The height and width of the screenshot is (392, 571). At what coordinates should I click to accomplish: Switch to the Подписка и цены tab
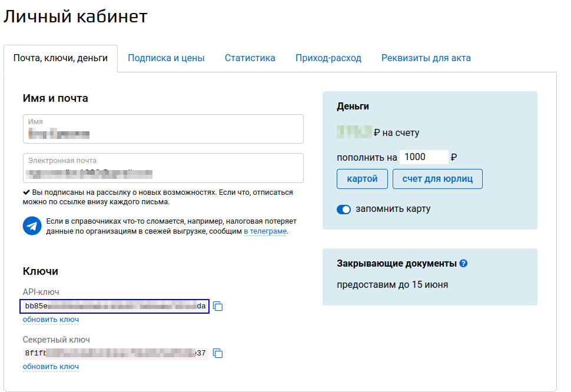166,58
